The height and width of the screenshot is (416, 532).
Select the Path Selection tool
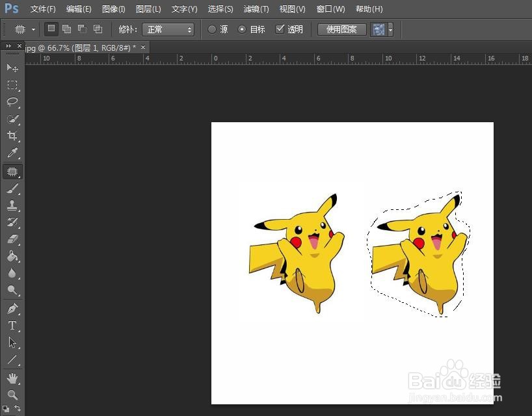12,343
